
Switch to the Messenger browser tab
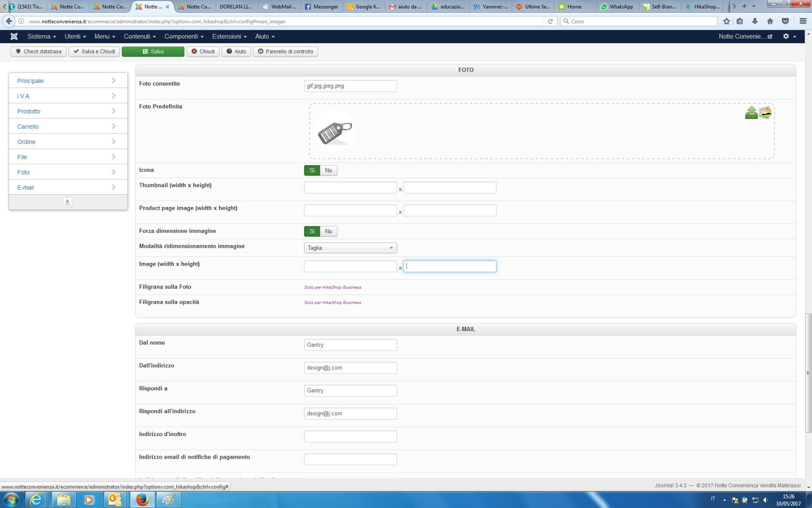tap(321, 7)
